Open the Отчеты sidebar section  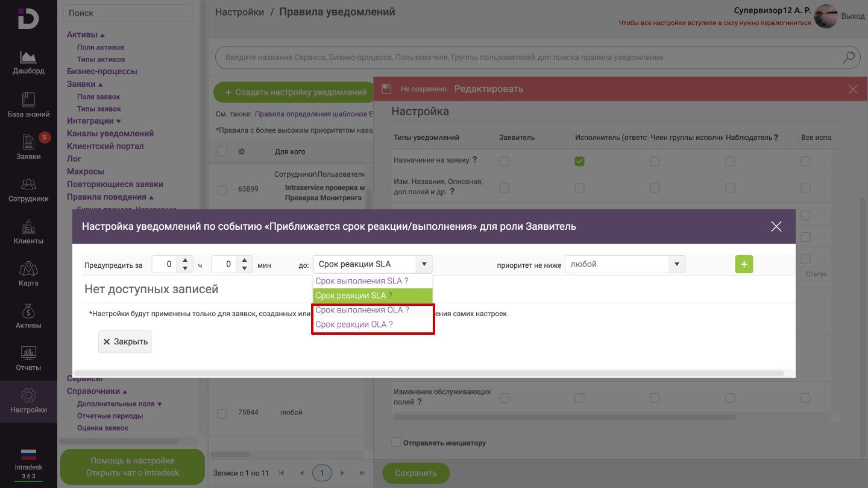coord(28,358)
